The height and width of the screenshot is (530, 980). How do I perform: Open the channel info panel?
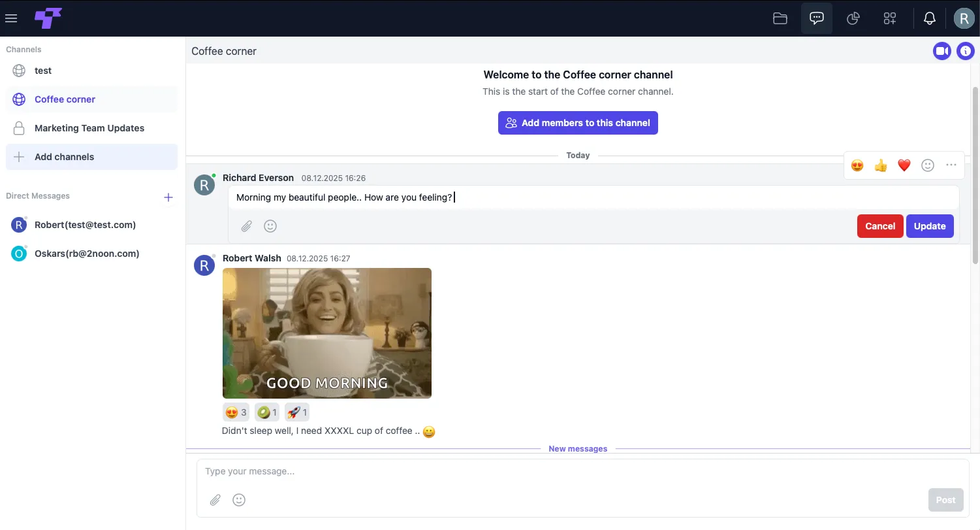pos(966,51)
